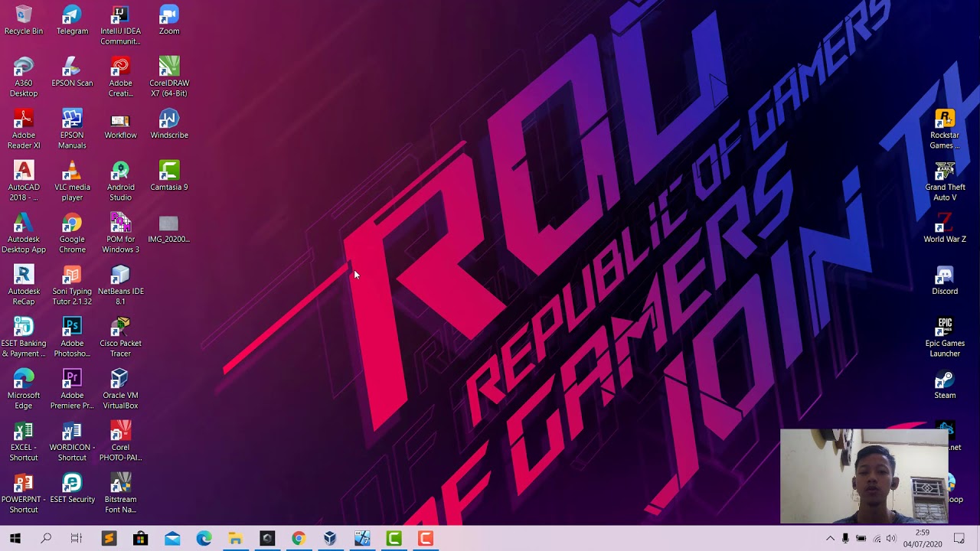Select the ESET Security desktop icon

coord(72,489)
